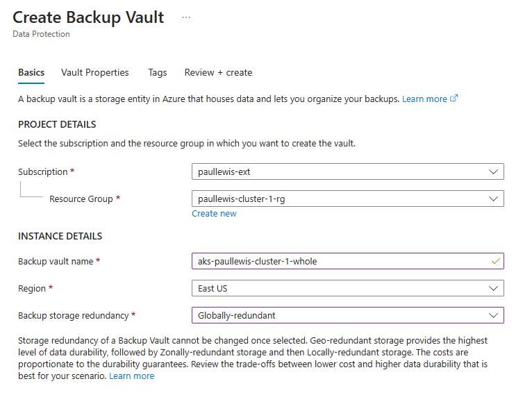
Task: Switch to the Vault Properties tab
Action: point(95,73)
